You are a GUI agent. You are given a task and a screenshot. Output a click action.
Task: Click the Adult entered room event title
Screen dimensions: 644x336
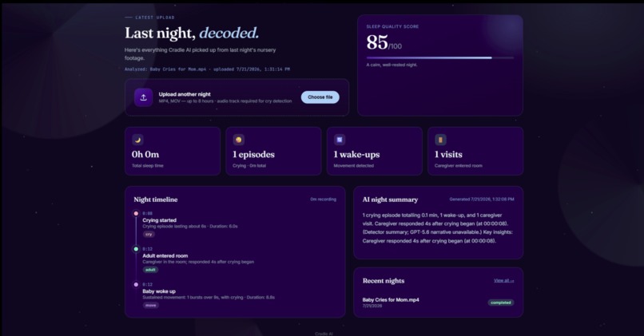pos(165,255)
